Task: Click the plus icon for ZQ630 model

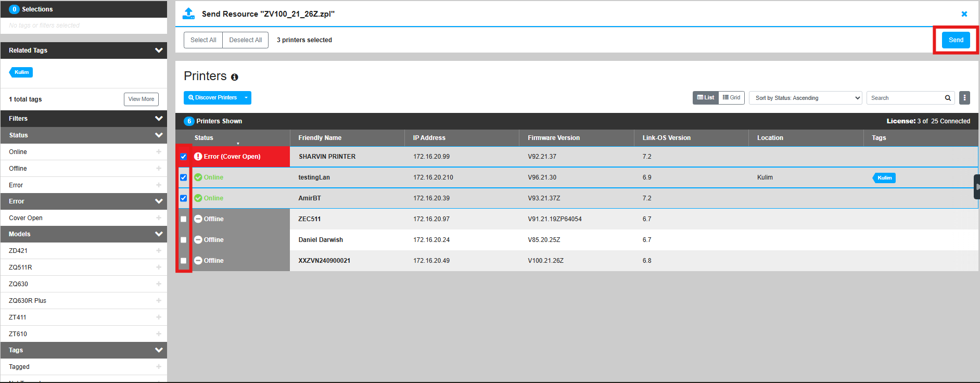Action: pos(159,284)
